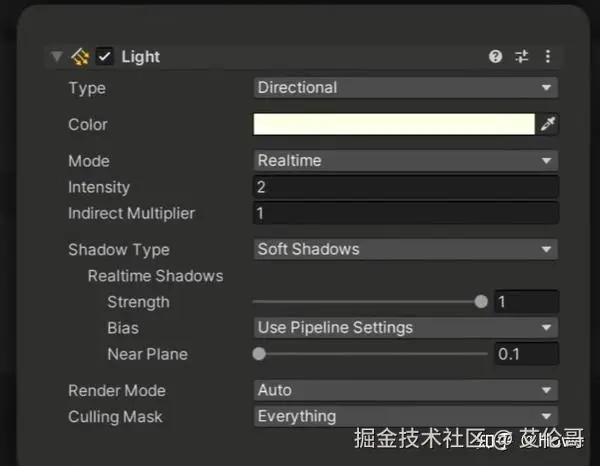
Task: Collapse the Light component foldout arrow
Action: coord(57,57)
